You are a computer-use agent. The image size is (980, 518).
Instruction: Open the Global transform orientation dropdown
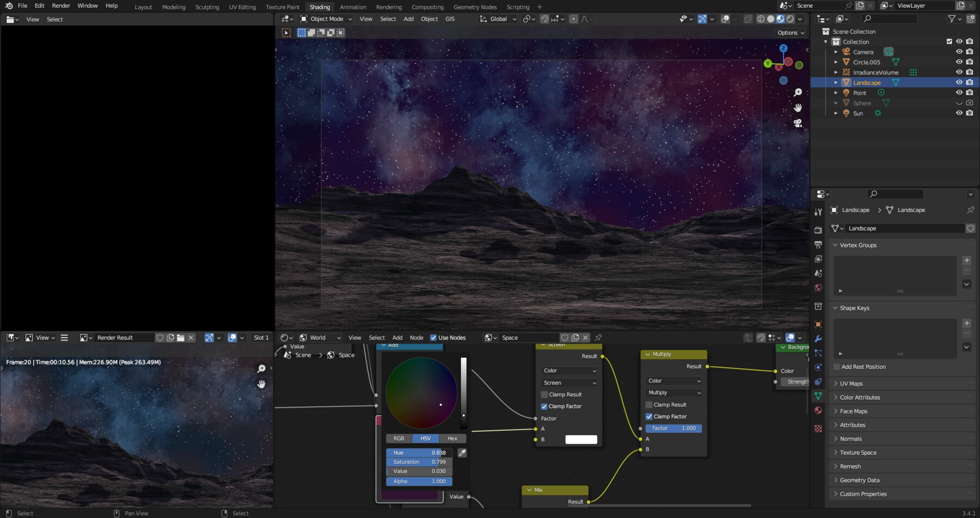click(x=498, y=19)
